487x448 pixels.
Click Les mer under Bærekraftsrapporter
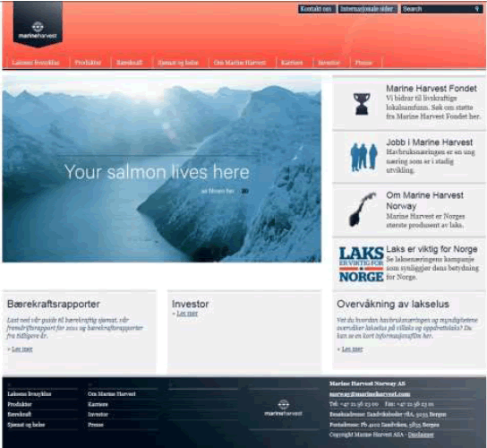coord(22,349)
